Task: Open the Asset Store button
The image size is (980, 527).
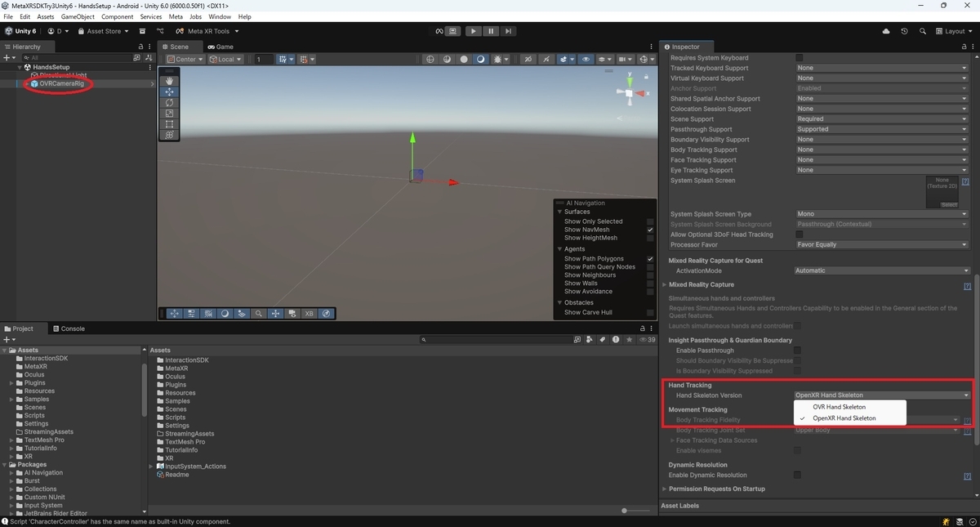Action: pyautogui.click(x=104, y=31)
